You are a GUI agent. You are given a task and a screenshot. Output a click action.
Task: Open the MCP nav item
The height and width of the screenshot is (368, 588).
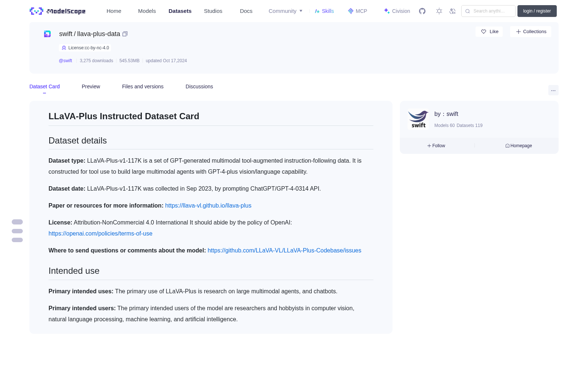(x=357, y=11)
